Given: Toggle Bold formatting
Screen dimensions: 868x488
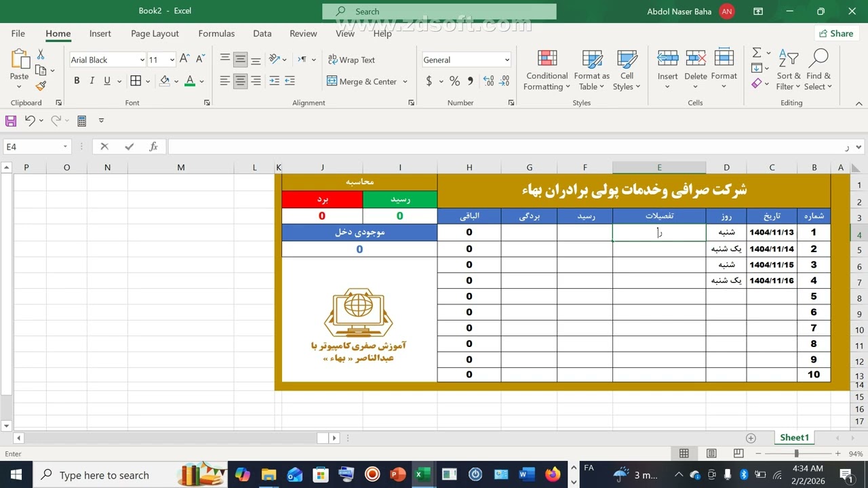Looking at the screenshot, I should tap(77, 81).
